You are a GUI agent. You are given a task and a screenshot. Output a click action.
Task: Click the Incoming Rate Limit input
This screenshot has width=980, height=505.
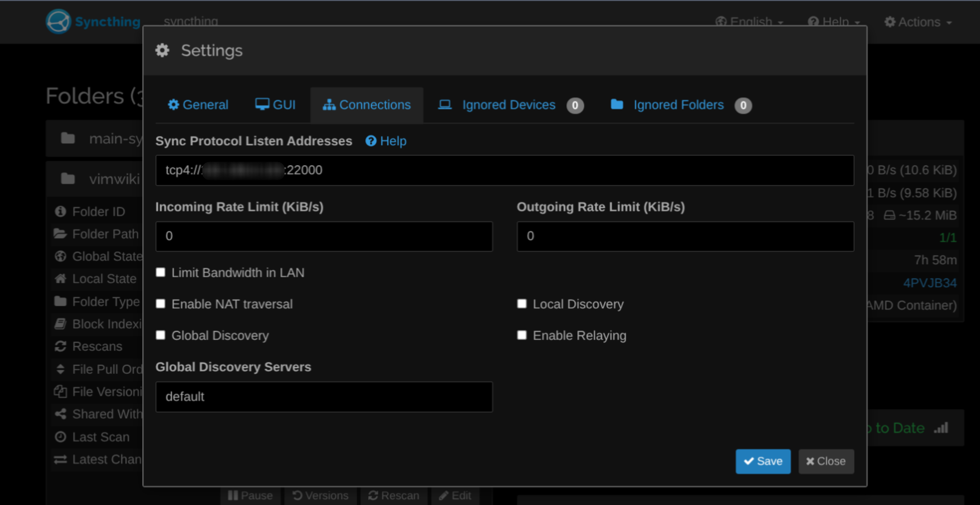tap(324, 236)
